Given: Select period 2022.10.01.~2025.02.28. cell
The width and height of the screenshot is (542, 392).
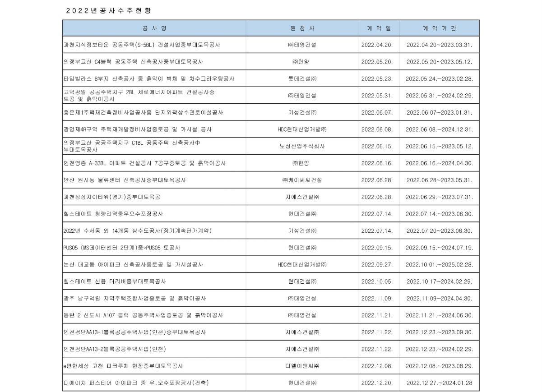Looking at the screenshot, I should click(439, 264).
